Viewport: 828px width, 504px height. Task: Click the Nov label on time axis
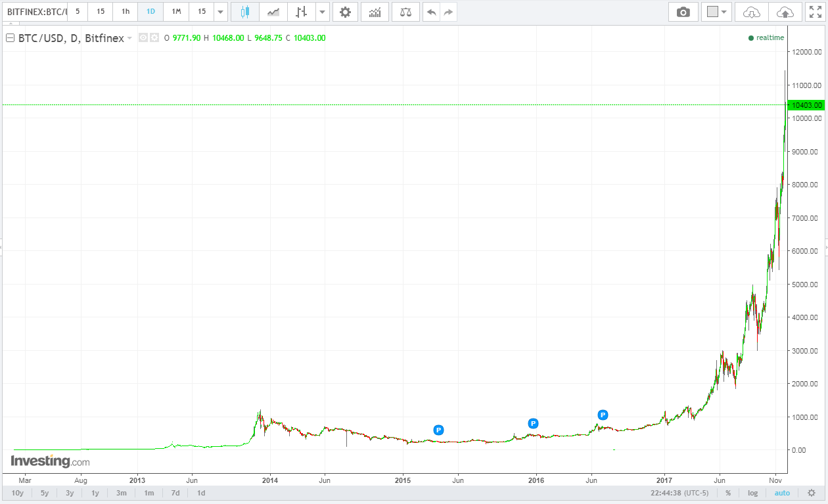pos(777,480)
